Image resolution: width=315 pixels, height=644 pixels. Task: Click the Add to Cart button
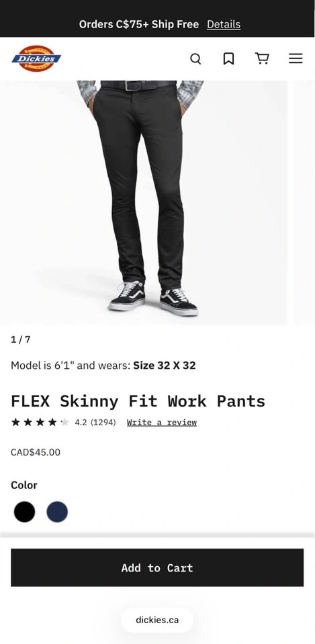(x=157, y=568)
